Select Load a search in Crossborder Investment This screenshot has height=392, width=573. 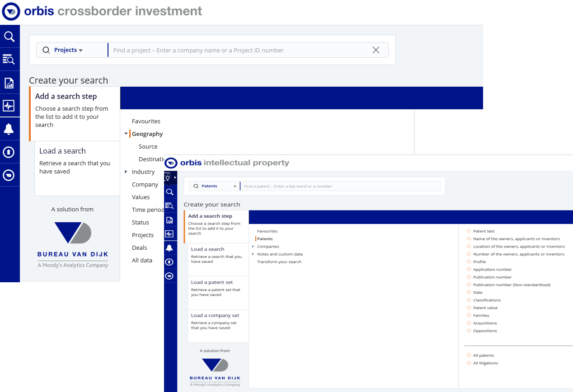[77, 168]
